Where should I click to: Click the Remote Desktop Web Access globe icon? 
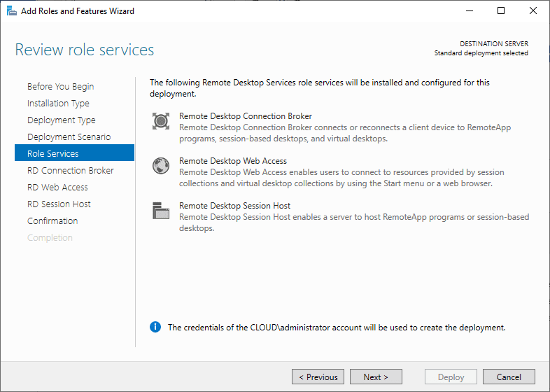click(161, 166)
